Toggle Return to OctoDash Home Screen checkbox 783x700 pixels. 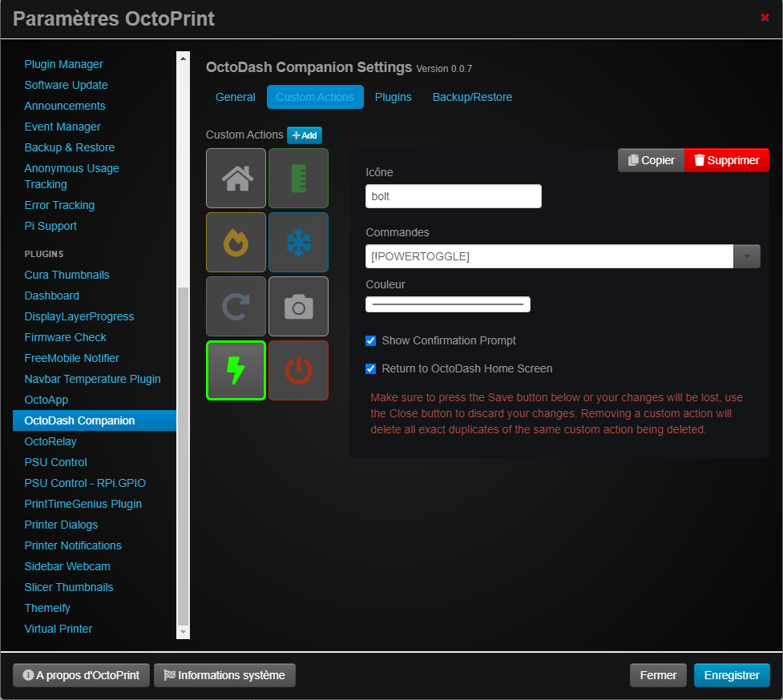(x=370, y=368)
